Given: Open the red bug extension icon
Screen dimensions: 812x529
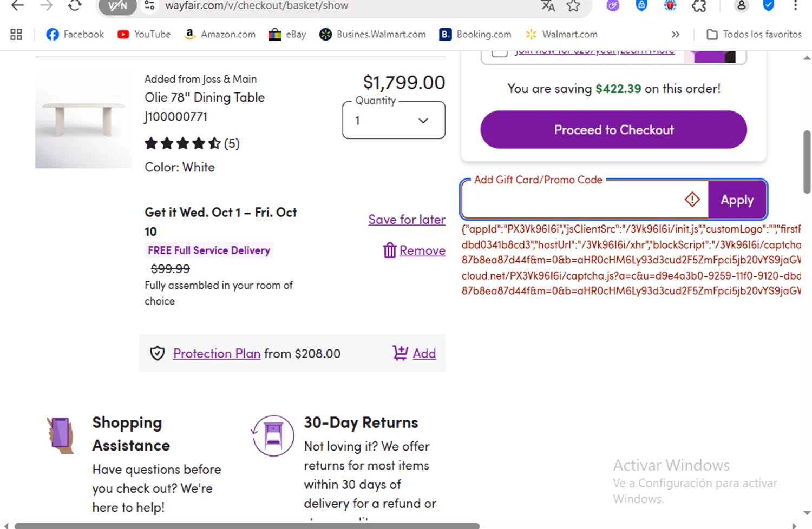Looking at the screenshot, I should click(670, 6).
